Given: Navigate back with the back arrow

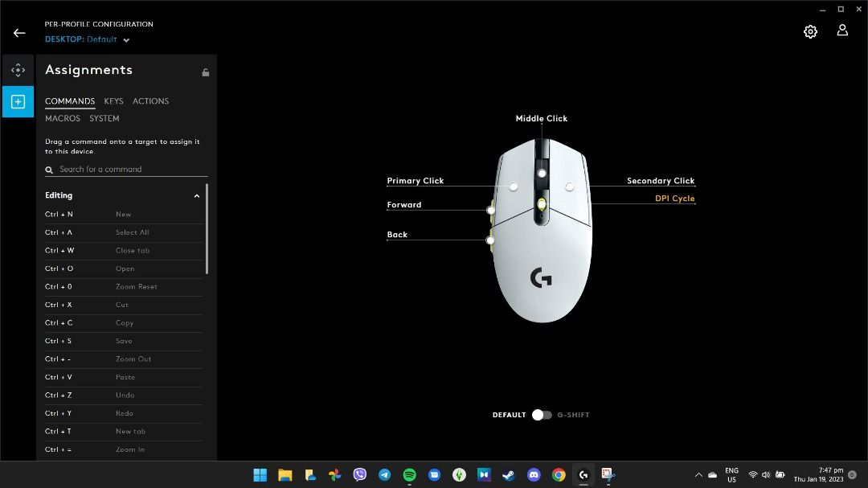Looking at the screenshot, I should pos(18,33).
